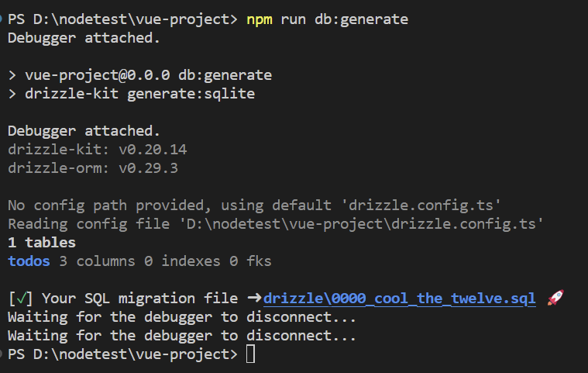
Task: Click '3 columns 0 indexes 0 fks' text
Action: tap(165, 261)
